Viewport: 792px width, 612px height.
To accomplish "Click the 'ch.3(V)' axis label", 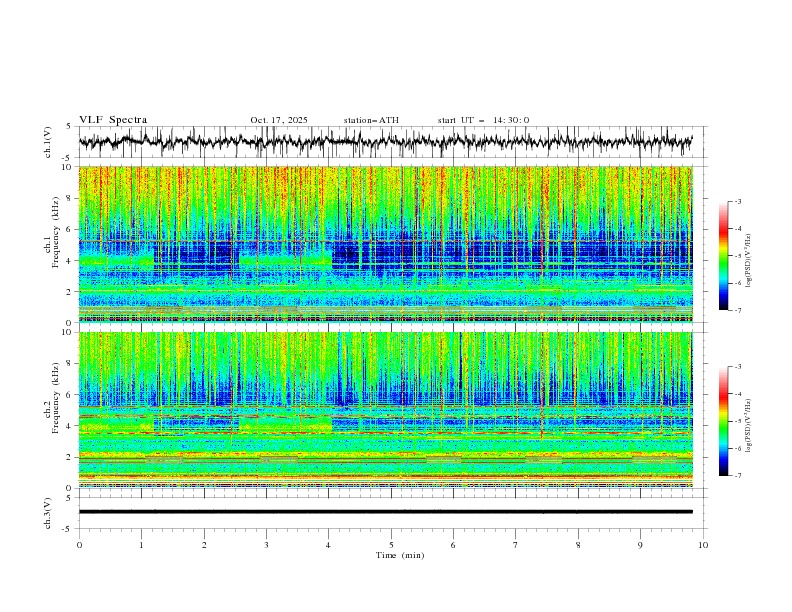I will click(x=48, y=513).
